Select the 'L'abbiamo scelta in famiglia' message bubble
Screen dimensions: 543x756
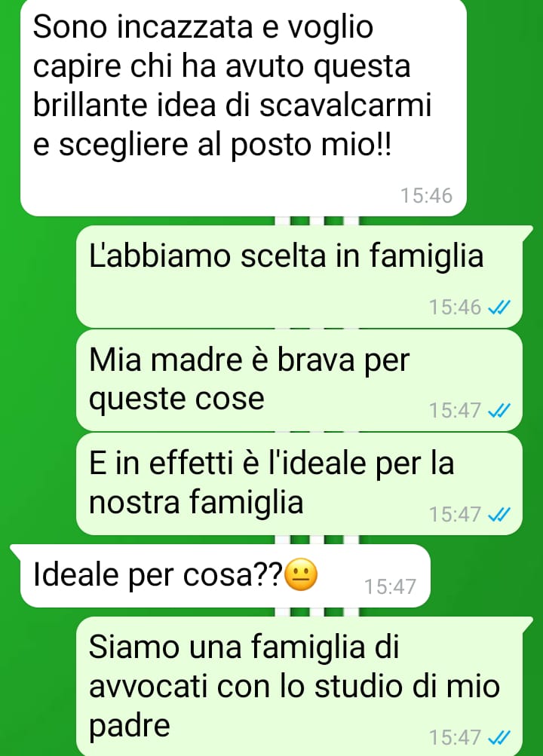coord(299,277)
